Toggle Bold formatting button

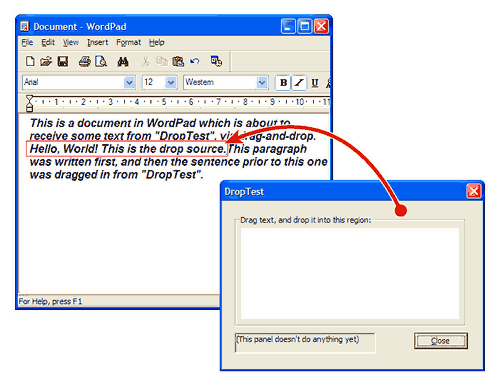click(x=283, y=82)
